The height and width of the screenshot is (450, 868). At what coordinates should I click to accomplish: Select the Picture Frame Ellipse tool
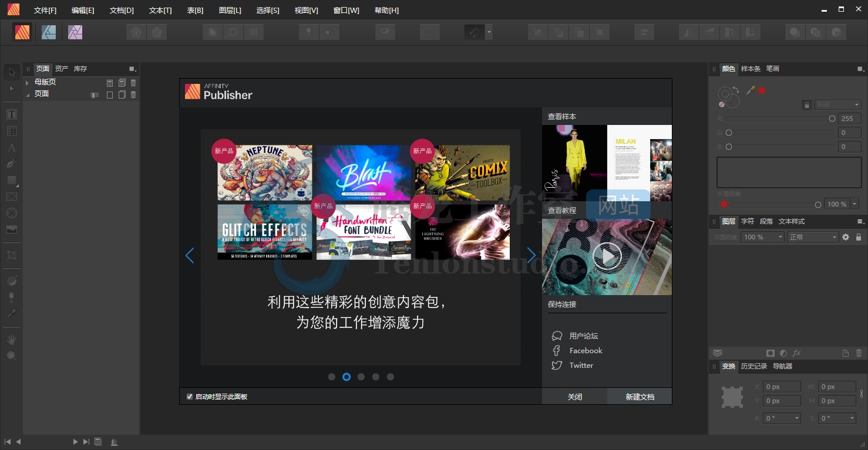point(12,213)
